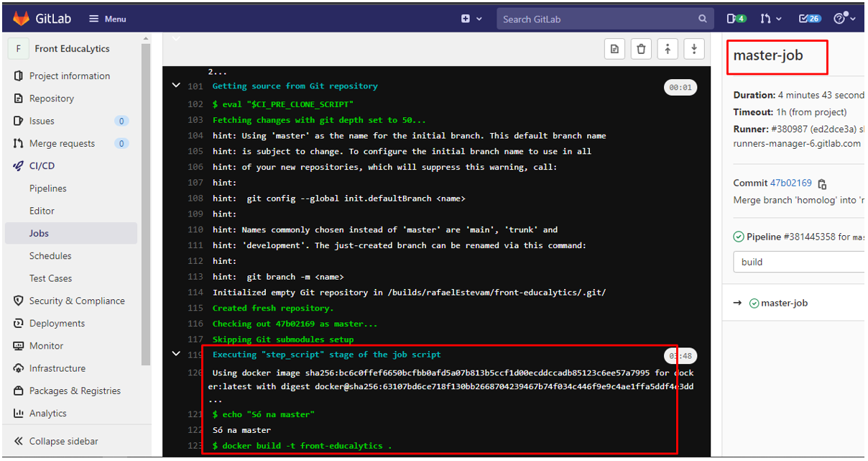Open Project information in sidebar
This screenshot has height=461, width=868.
point(70,76)
